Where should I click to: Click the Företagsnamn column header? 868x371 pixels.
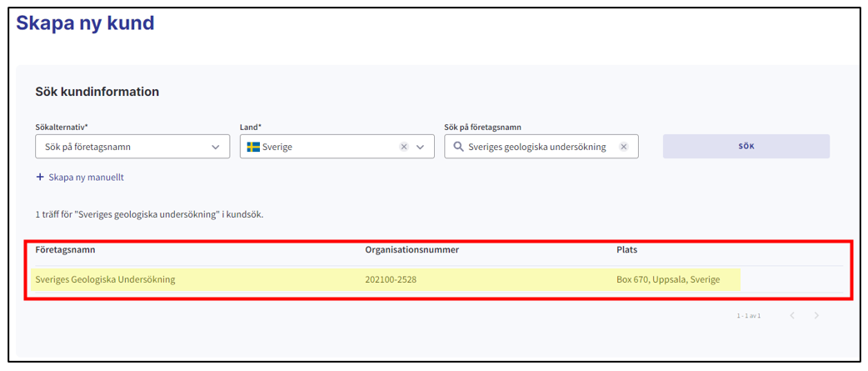pyautogui.click(x=65, y=250)
